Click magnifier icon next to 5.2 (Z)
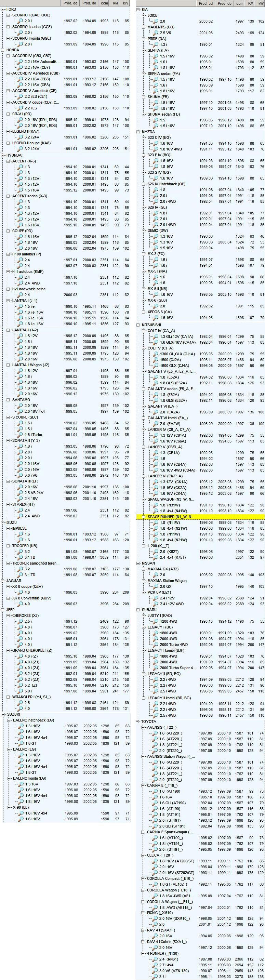 tap(21, 686)
